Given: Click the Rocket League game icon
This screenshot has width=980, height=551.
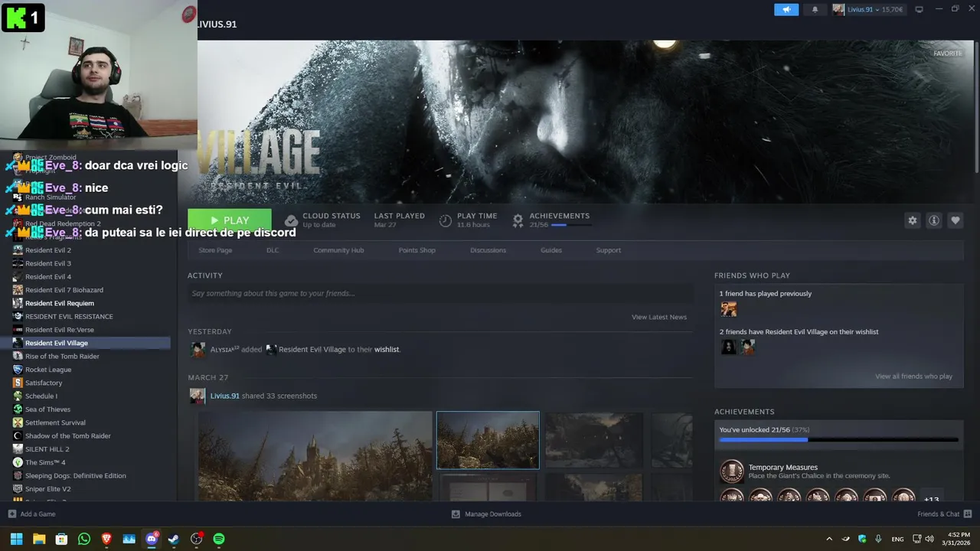Looking at the screenshot, I should pos(18,370).
